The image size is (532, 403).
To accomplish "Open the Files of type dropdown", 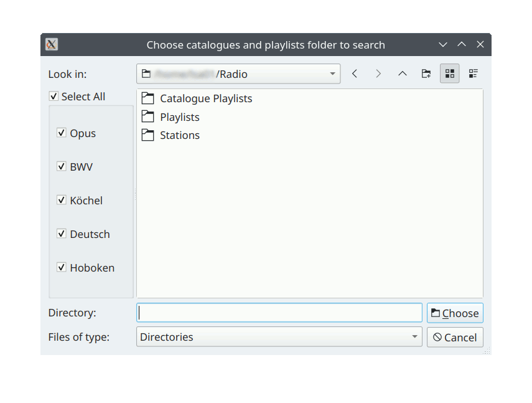I will [279, 337].
